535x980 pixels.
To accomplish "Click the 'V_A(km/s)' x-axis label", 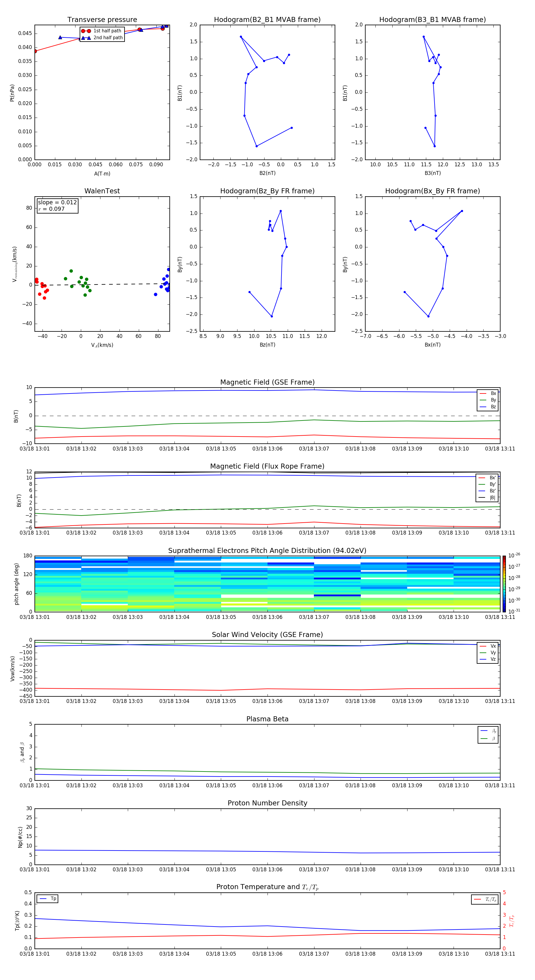I will pos(102,345).
